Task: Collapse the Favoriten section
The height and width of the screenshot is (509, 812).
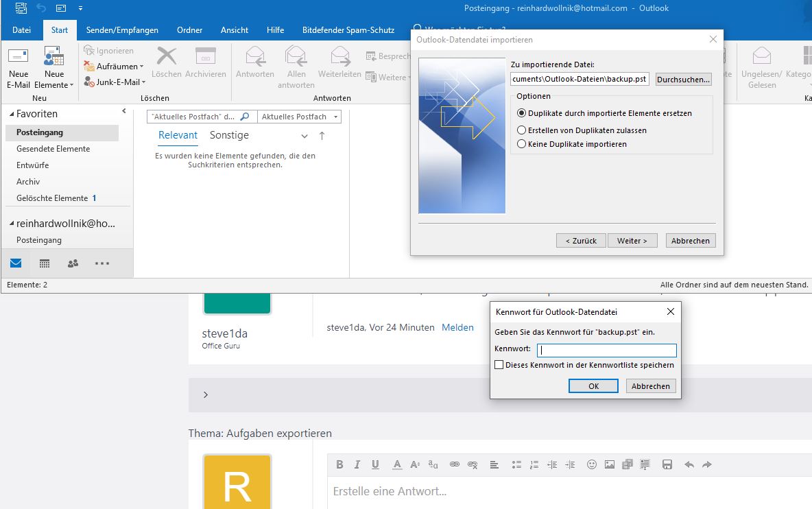Action: 12,114
